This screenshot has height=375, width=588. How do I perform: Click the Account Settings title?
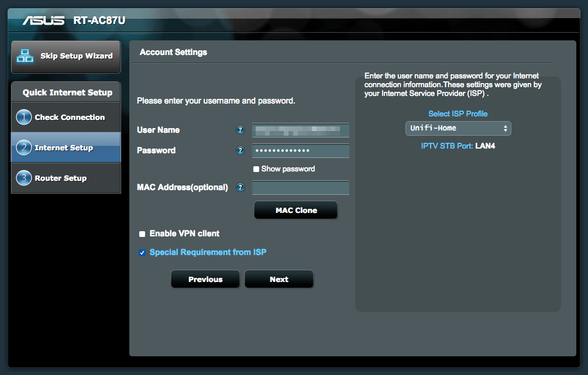click(173, 52)
